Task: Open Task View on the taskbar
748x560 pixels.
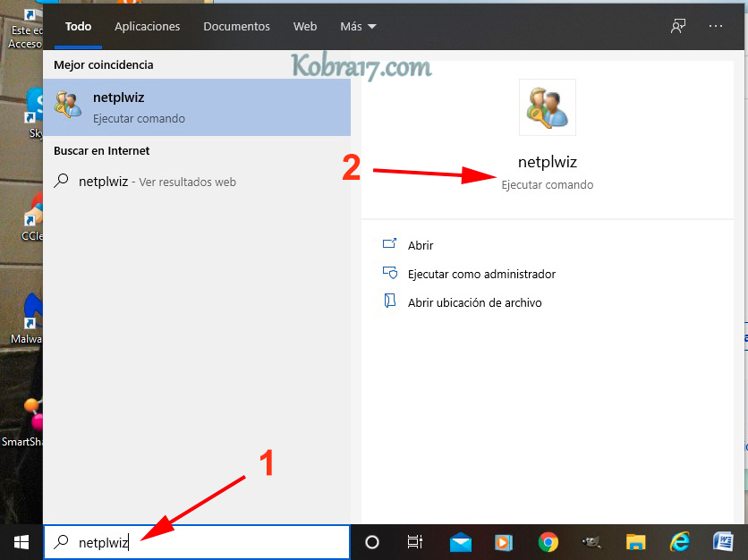Action: tap(415, 542)
